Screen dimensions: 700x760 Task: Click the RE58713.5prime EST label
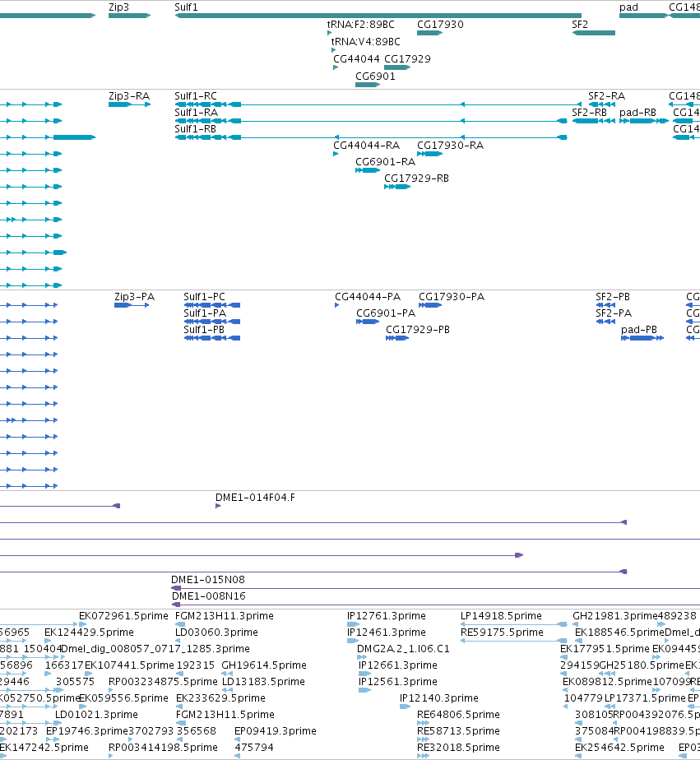pos(459,731)
